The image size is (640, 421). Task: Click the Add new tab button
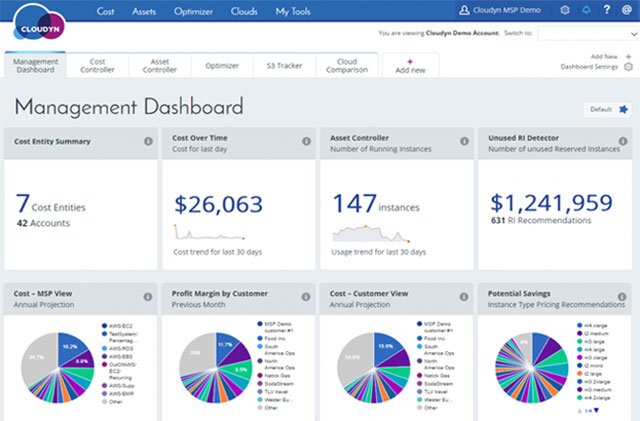point(409,66)
